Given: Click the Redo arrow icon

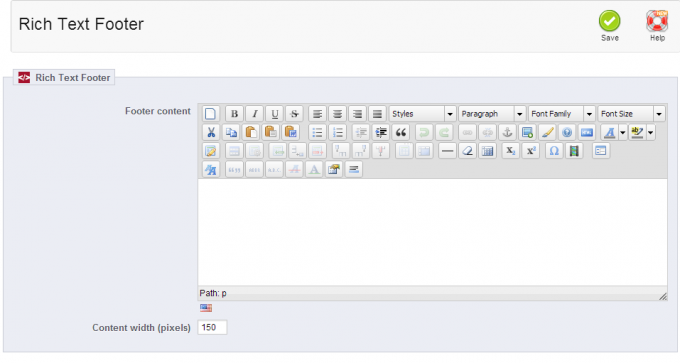Looking at the screenshot, I should tap(444, 132).
